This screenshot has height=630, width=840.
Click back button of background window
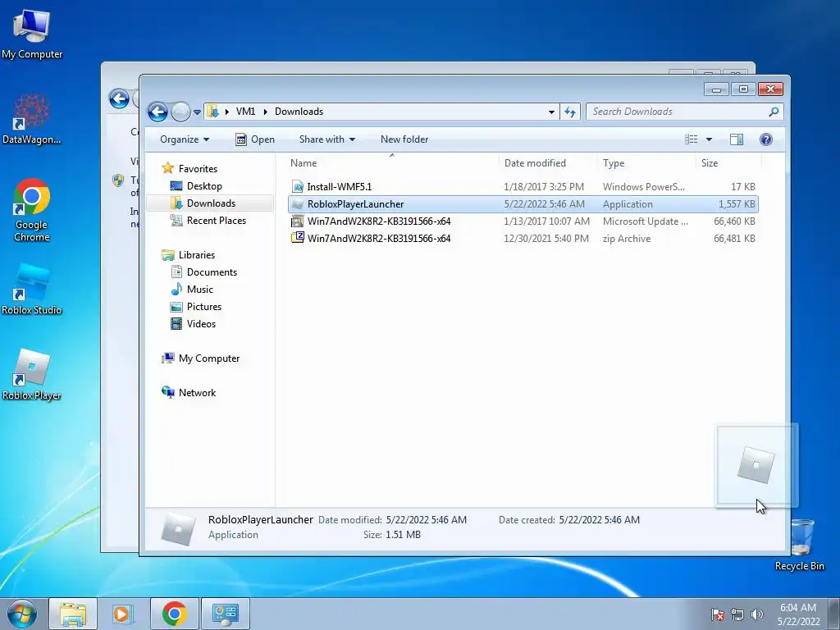[119, 98]
